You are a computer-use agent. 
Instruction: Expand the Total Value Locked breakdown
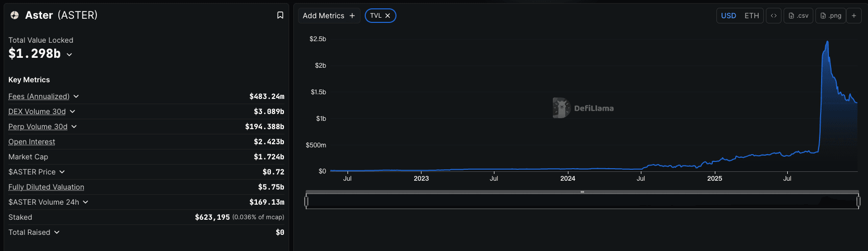(x=69, y=54)
